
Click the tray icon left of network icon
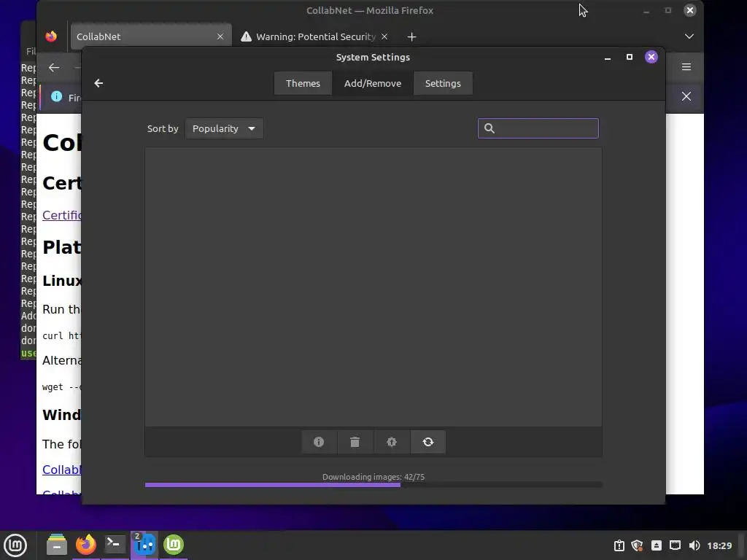[x=656, y=545]
